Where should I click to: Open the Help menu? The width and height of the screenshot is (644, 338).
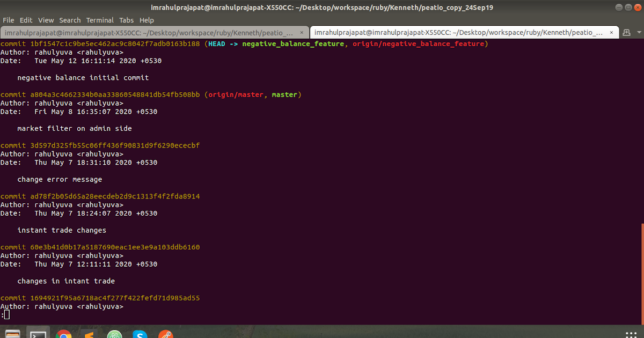147,20
